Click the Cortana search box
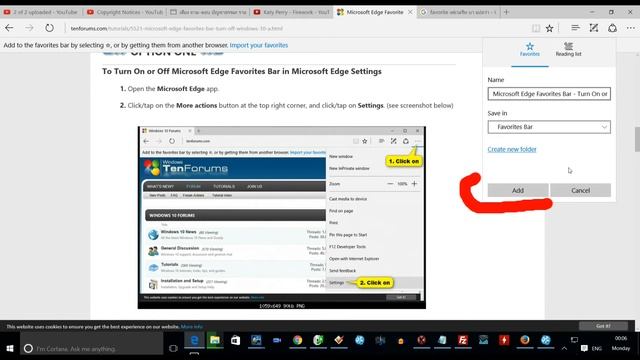This screenshot has width=640, height=360. [x=91, y=348]
